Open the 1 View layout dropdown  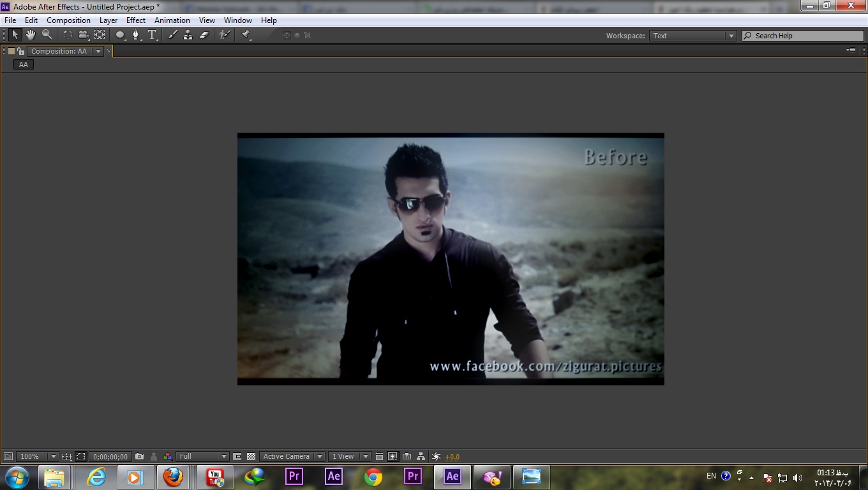coord(350,456)
